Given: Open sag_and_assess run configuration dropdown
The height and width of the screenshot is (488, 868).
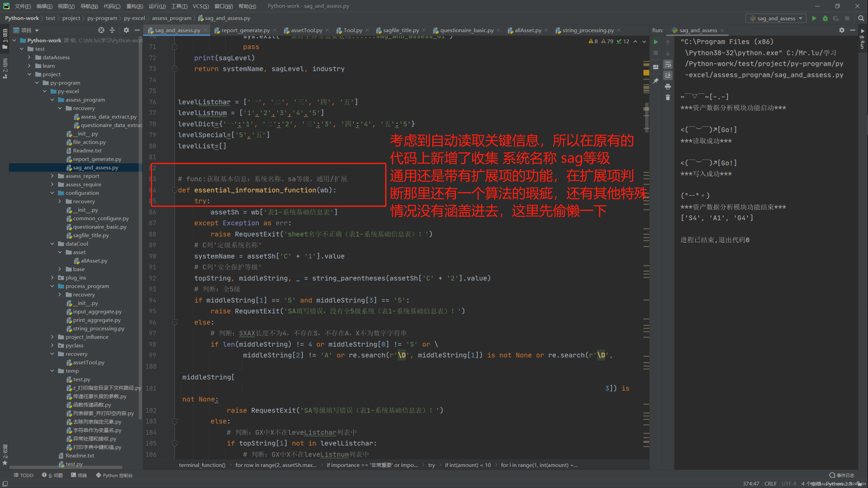Looking at the screenshot, I should (776, 18).
